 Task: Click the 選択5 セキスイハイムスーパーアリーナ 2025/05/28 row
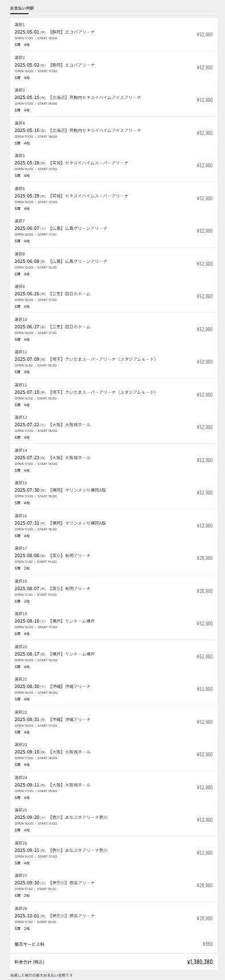point(113,166)
